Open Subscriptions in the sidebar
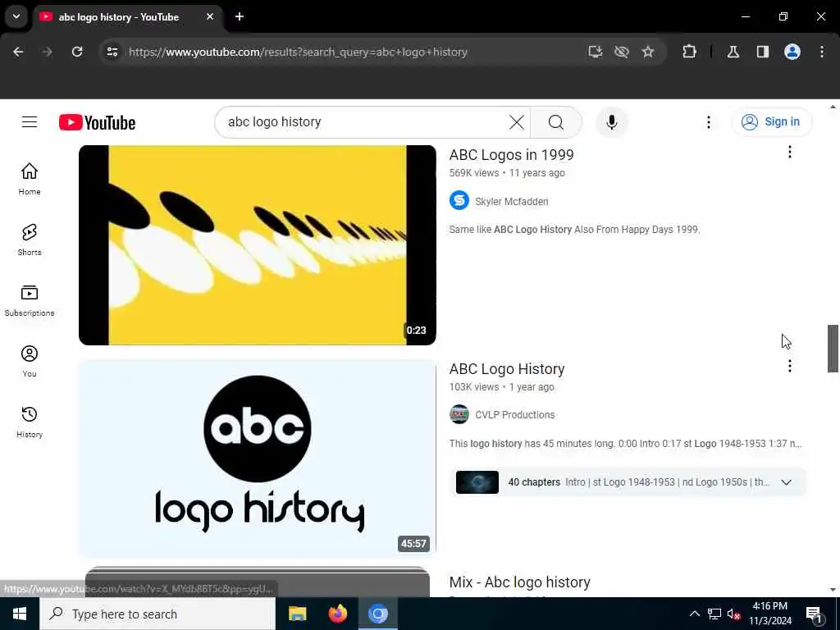Viewport: 840px width, 630px height. 30,300
